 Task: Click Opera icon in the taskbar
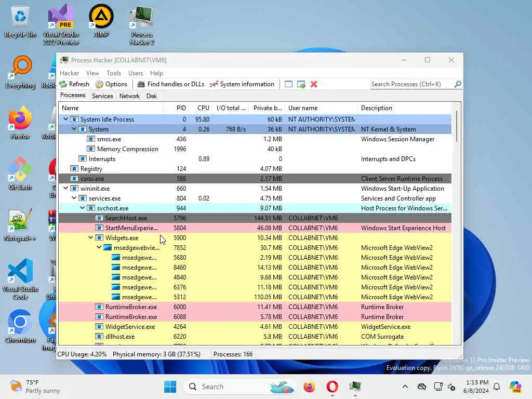(332, 387)
